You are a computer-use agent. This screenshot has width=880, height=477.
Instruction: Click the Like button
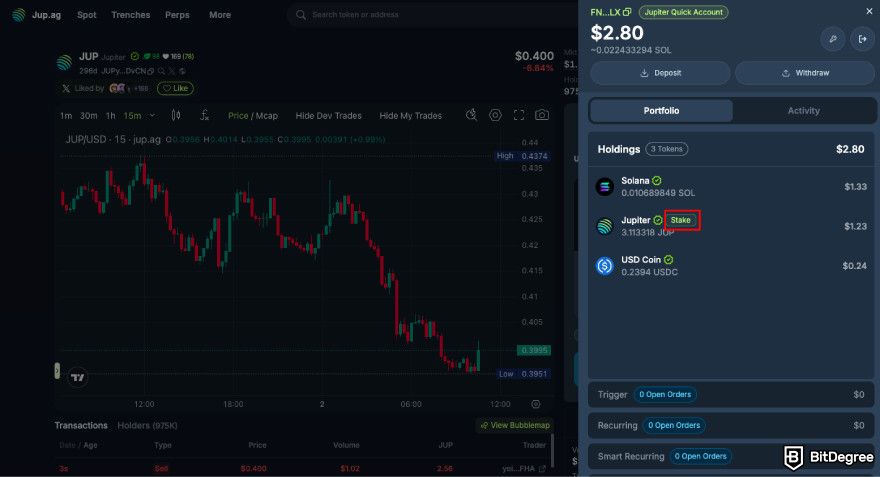click(x=175, y=88)
